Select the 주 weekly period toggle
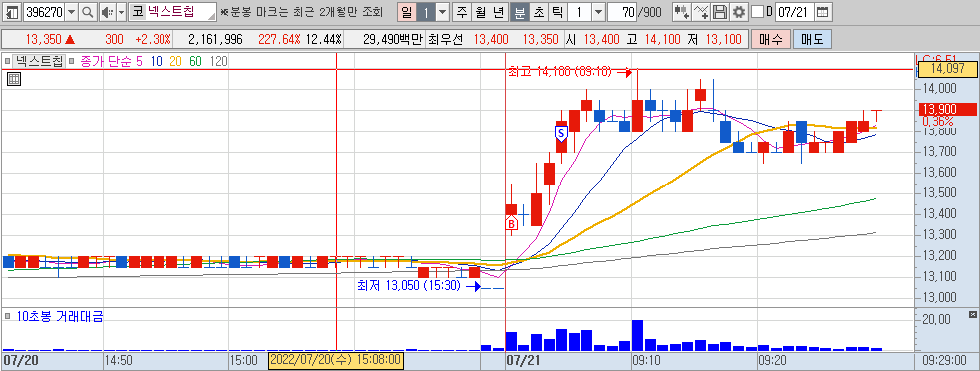980x371 pixels. coord(462,12)
